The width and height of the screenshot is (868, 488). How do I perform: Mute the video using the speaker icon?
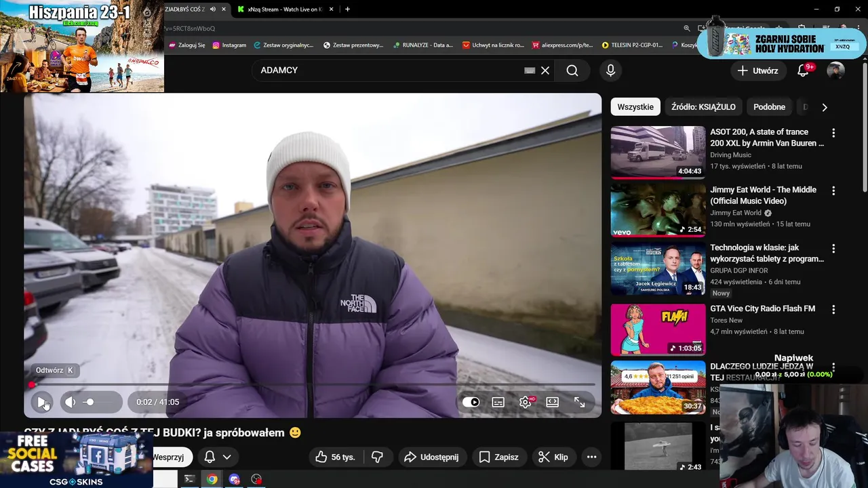(x=70, y=402)
